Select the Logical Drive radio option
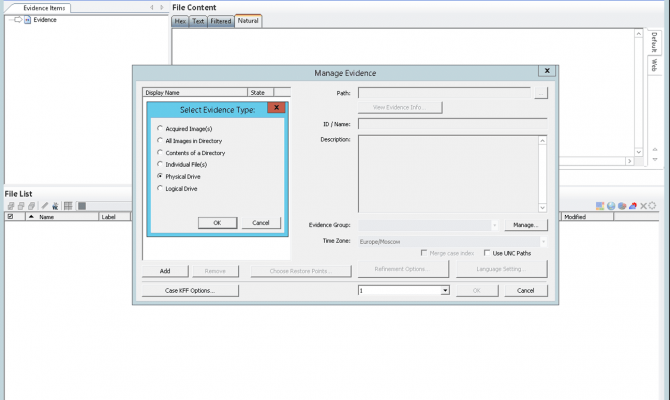670x400 pixels. (x=160, y=188)
